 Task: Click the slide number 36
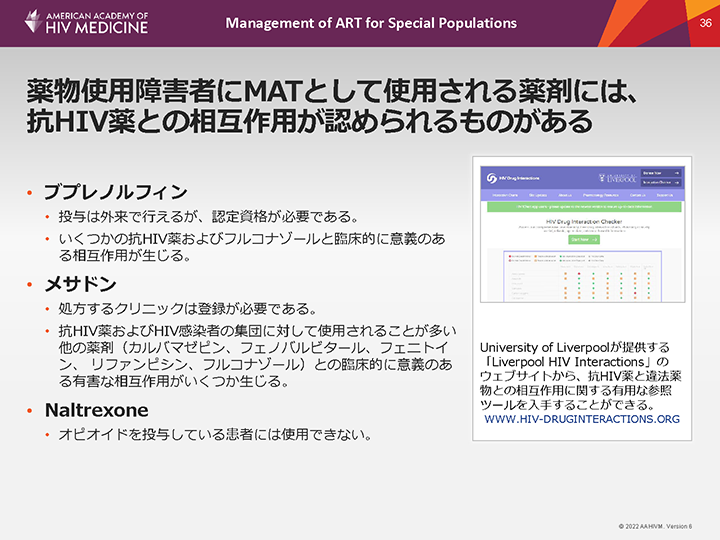coord(705,22)
